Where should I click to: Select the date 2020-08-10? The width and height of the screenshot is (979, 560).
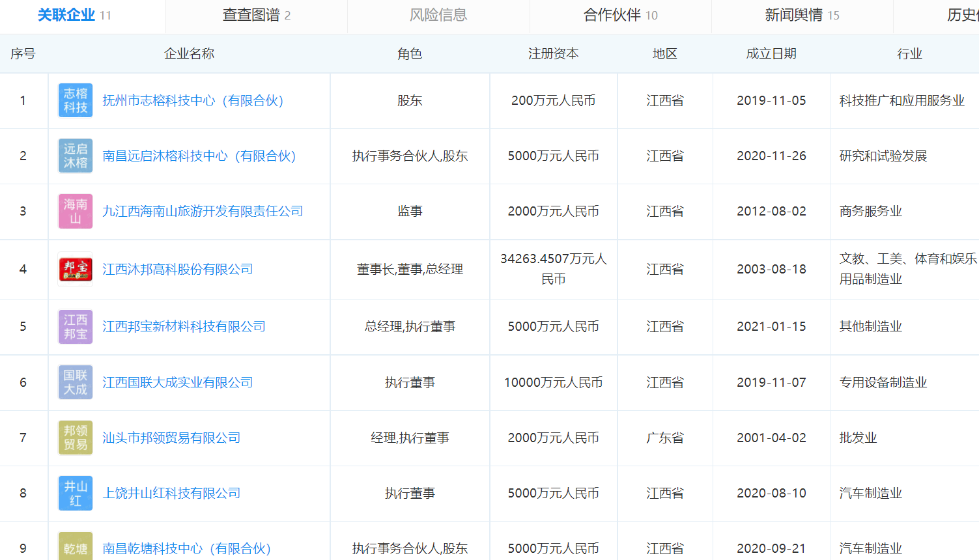pos(771,494)
